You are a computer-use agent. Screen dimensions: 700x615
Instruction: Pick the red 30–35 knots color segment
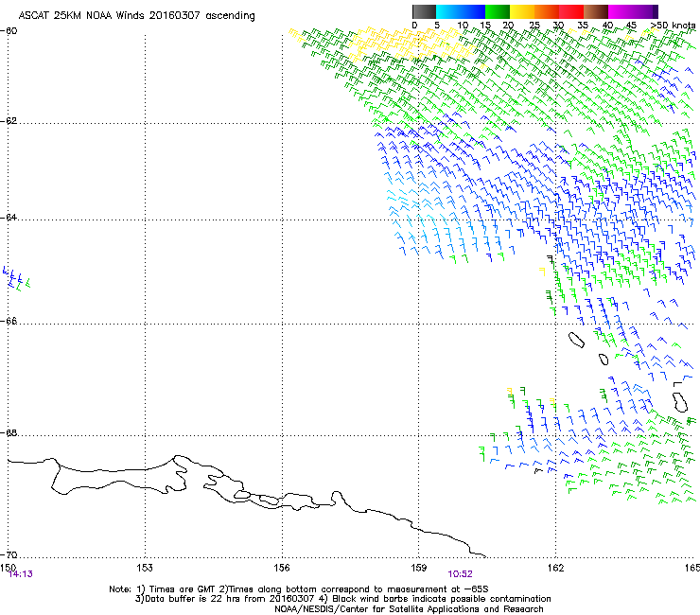coord(571,11)
